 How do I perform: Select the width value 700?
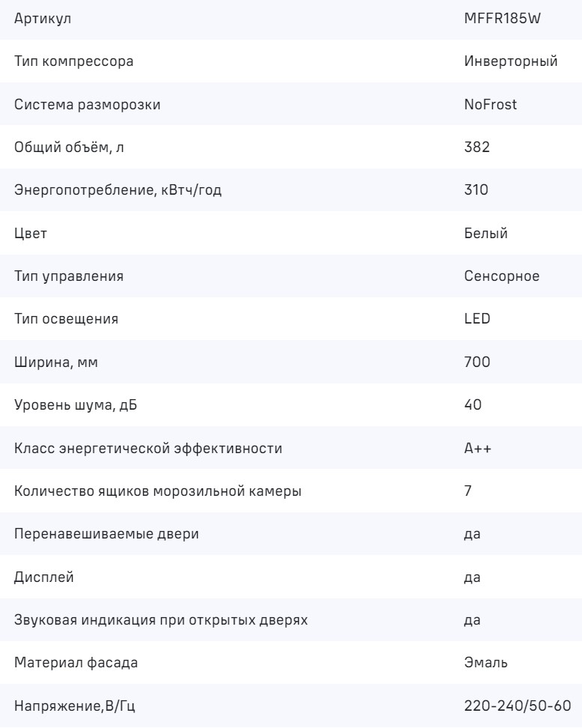tap(477, 363)
